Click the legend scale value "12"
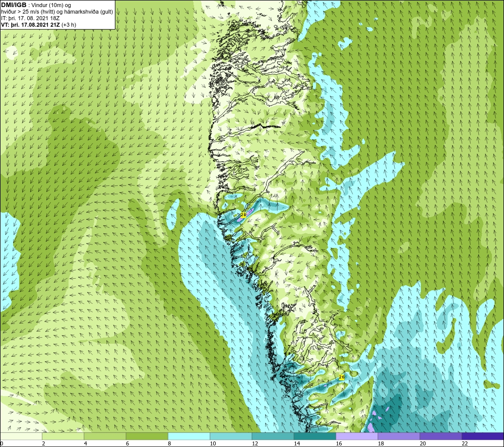The image size is (504, 447). pyautogui.click(x=255, y=443)
